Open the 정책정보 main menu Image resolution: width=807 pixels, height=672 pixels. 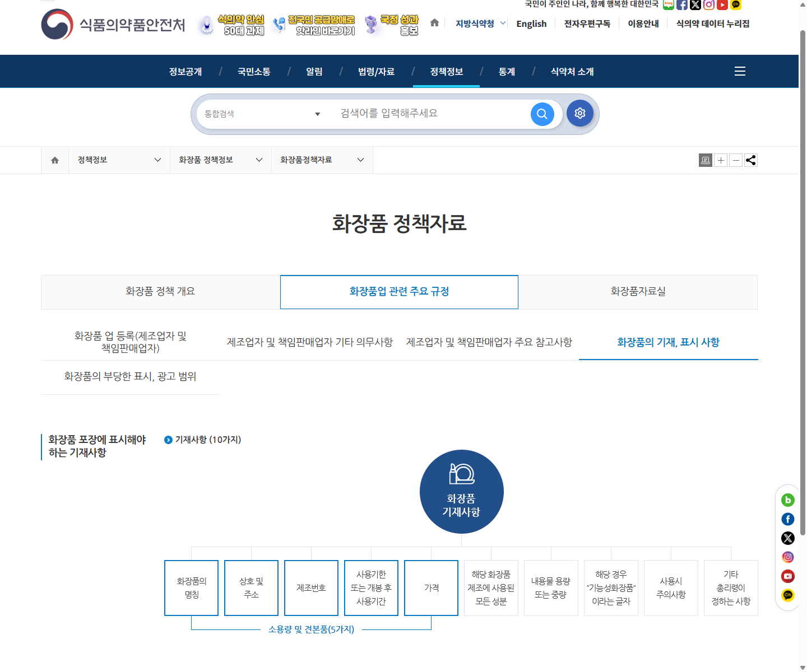(x=447, y=72)
